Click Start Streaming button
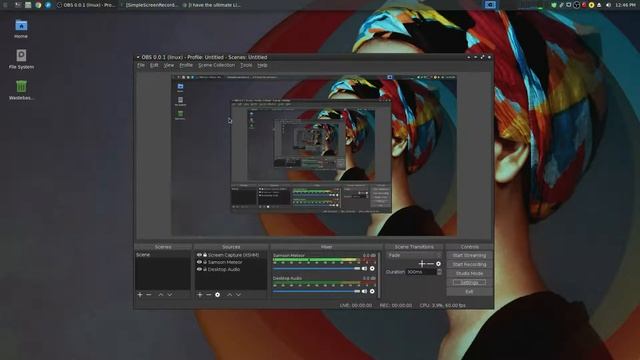The width and height of the screenshot is (640, 360). click(469, 256)
